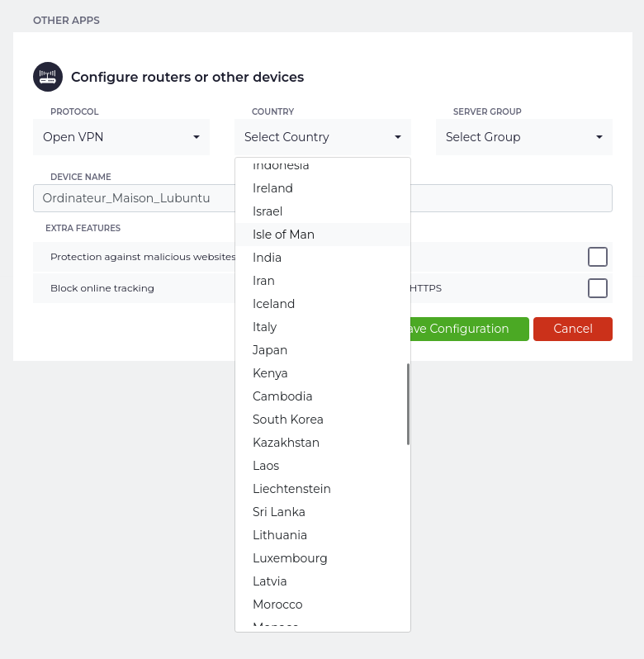Image resolution: width=644 pixels, height=659 pixels.
Task: Click the router icon beside Configure heading
Action: [x=48, y=77]
